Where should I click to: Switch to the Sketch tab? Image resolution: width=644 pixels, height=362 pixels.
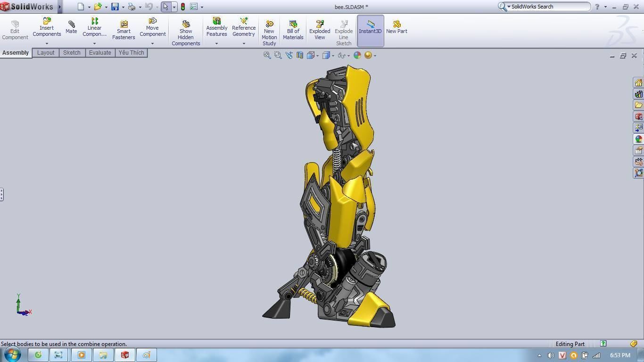pyautogui.click(x=72, y=53)
